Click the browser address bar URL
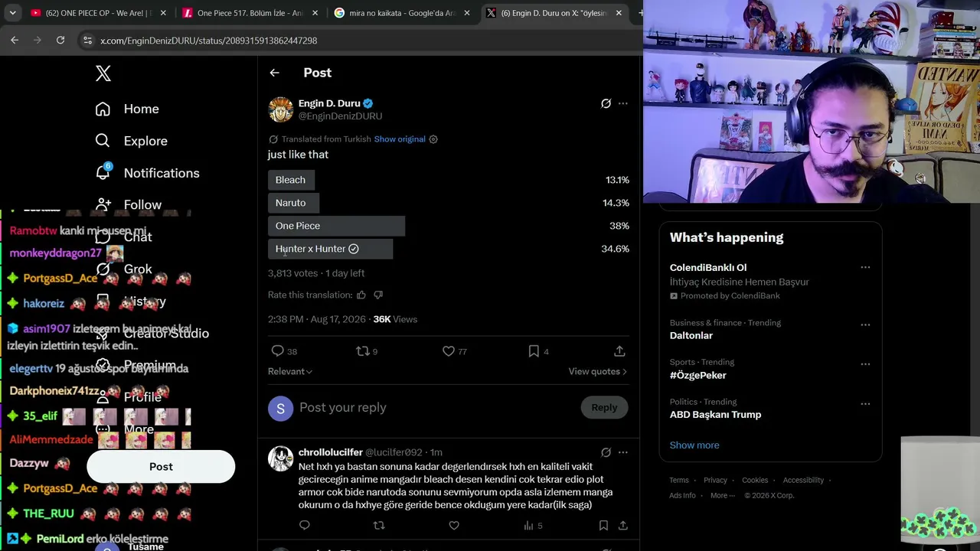Viewport: 980px width, 551px height. click(209, 41)
